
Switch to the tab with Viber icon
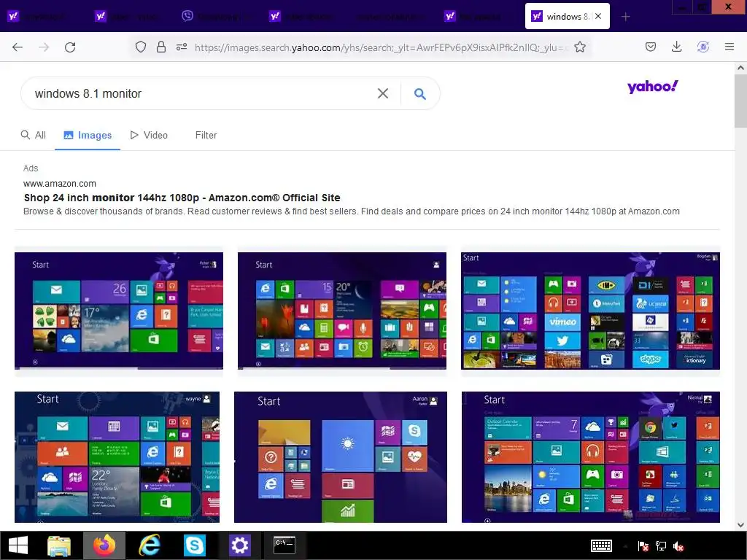[x=217, y=17]
